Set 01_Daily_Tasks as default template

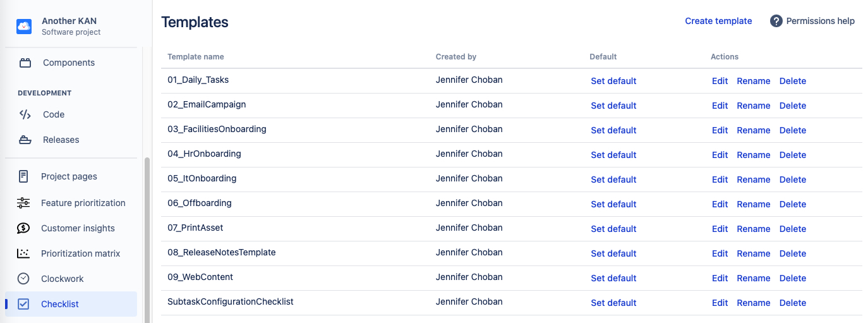(613, 81)
